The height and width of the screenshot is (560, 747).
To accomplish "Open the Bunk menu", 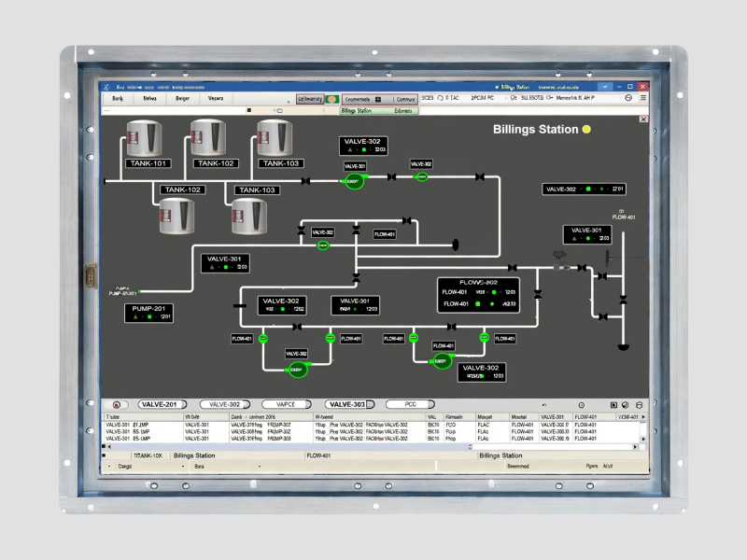I will click(118, 99).
